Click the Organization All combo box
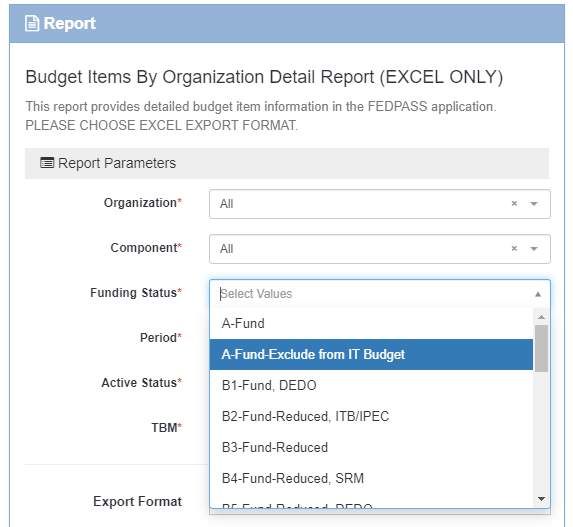Image resolution: width=573 pixels, height=527 pixels. [x=380, y=204]
